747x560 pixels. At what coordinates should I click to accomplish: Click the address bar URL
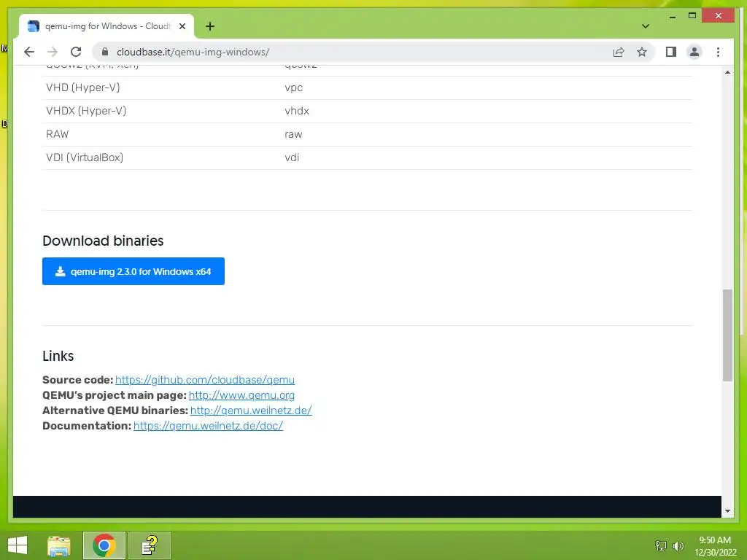[x=193, y=52]
